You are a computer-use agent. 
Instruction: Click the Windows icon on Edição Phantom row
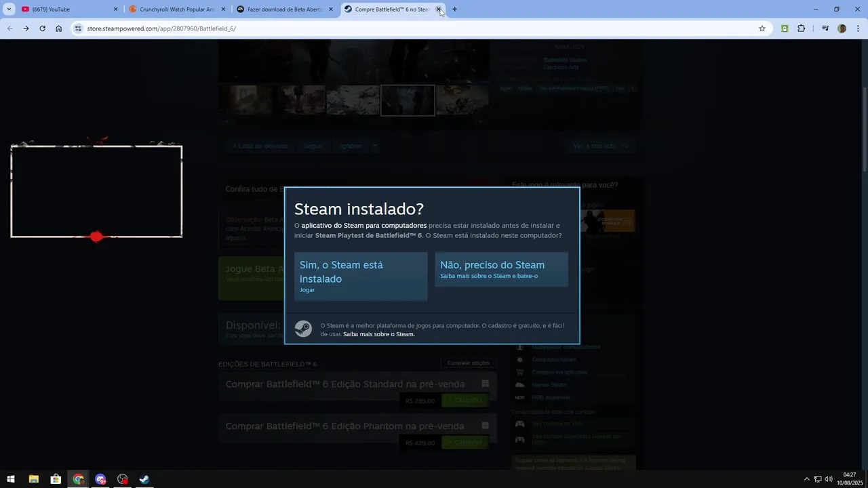click(485, 426)
